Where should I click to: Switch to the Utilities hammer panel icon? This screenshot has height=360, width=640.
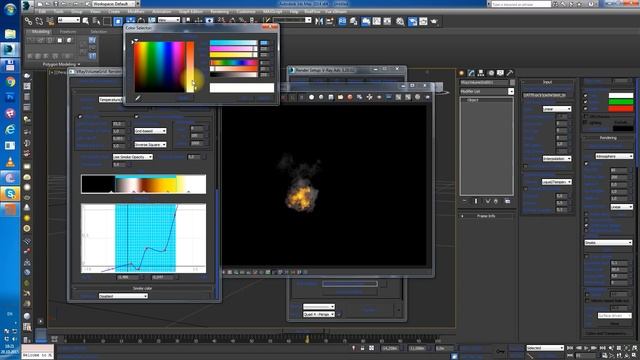(x=510, y=73)
